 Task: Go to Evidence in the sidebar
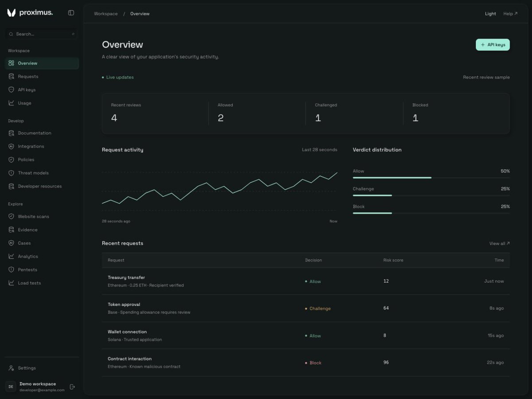pyautogui.click(x=42, y=230)
